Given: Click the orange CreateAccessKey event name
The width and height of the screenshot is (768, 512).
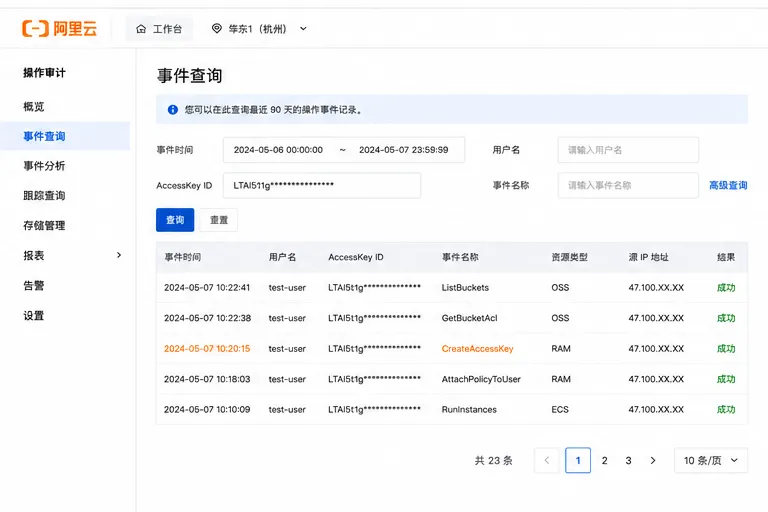Looking at the screenshot, I should tap(478, 349).
